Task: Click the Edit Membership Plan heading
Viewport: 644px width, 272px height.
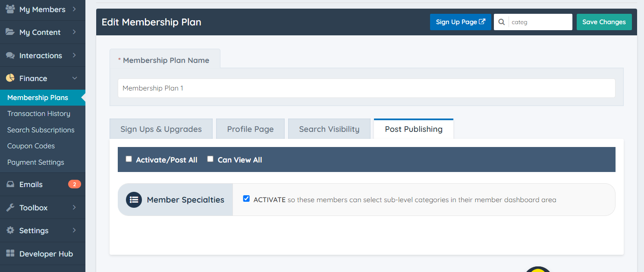Action: coord(151,22)
